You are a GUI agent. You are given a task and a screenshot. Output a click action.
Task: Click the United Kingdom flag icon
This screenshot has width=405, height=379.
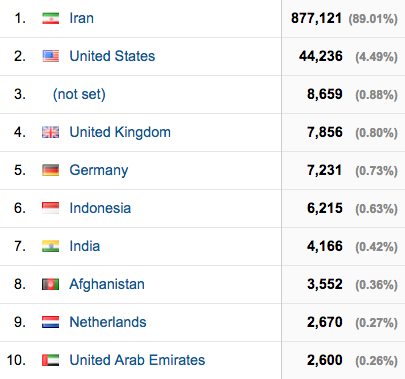pos(51,132)
